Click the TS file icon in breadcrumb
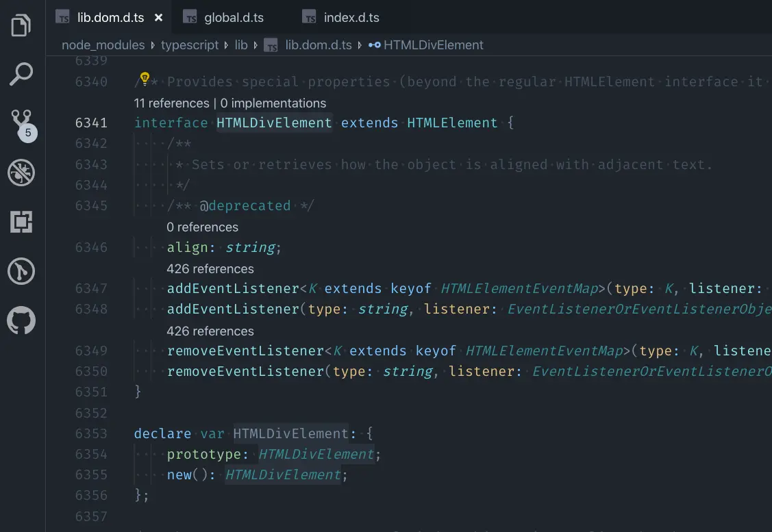Image resolution: width=772 pixels, height=532 pixels. click(x=271, y=45)
